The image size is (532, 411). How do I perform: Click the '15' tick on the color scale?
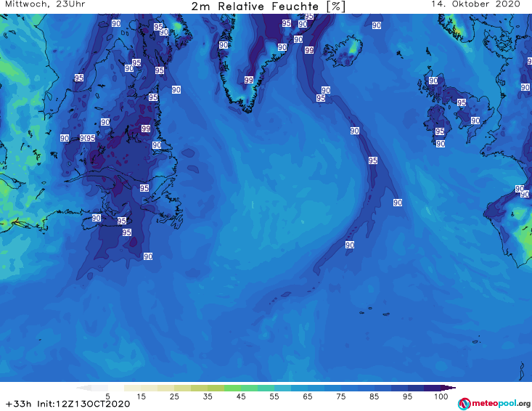[x=141, y=396]
